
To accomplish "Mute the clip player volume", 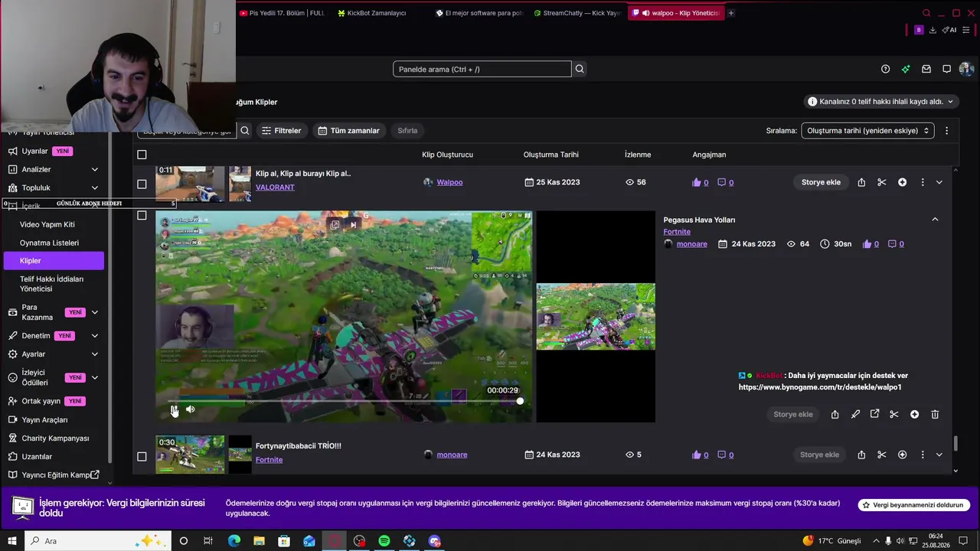I will (x=190, y=409).
